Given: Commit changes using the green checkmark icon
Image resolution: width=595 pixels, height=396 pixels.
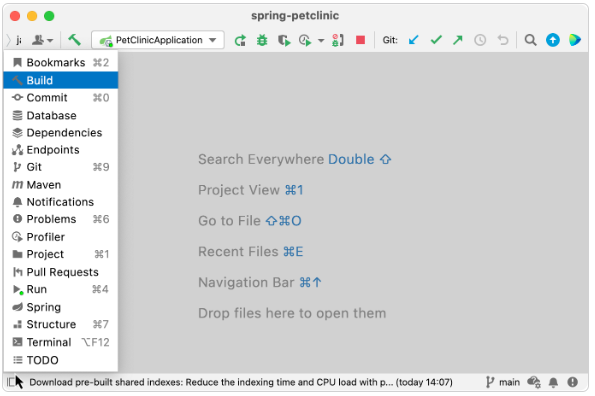Looking at the screenshot, I should 436,40.
